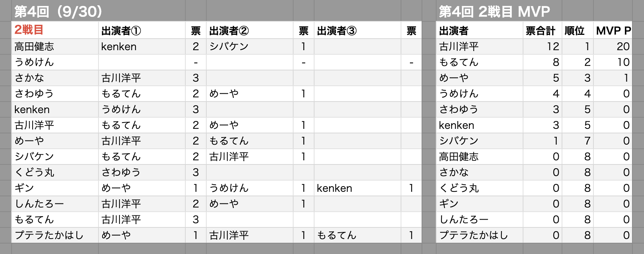Select プテラたかはし in the MVP table
Viewport: 644px width, 254px height.
pos(473,235)
